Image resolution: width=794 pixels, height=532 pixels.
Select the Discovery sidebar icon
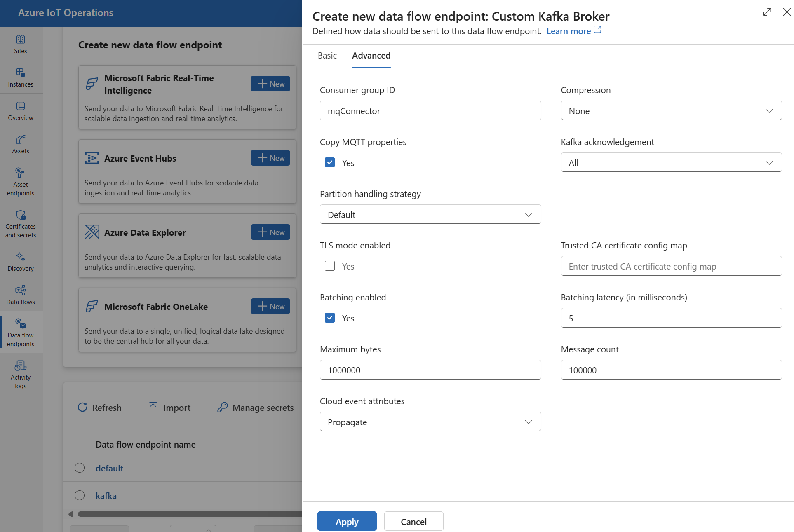(x=20, y=261)
